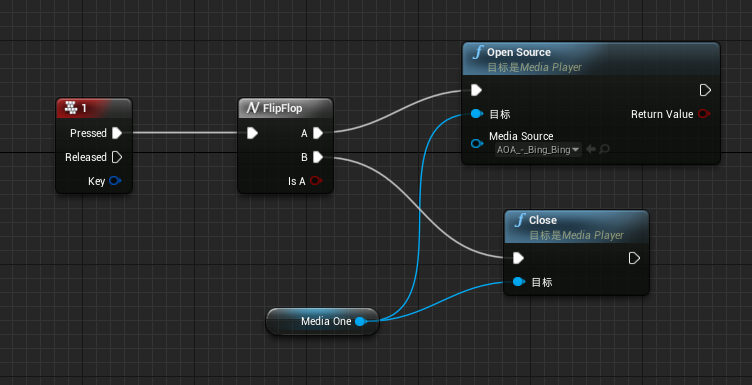Click the Close node input execution pin
The image size is (752, 385).
(x=518, y=258)
